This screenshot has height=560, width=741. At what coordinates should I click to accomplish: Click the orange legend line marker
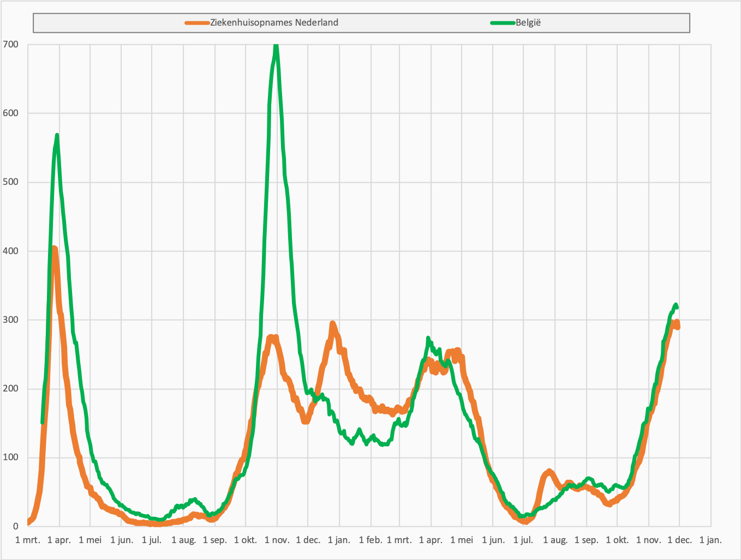click(198, 23)
